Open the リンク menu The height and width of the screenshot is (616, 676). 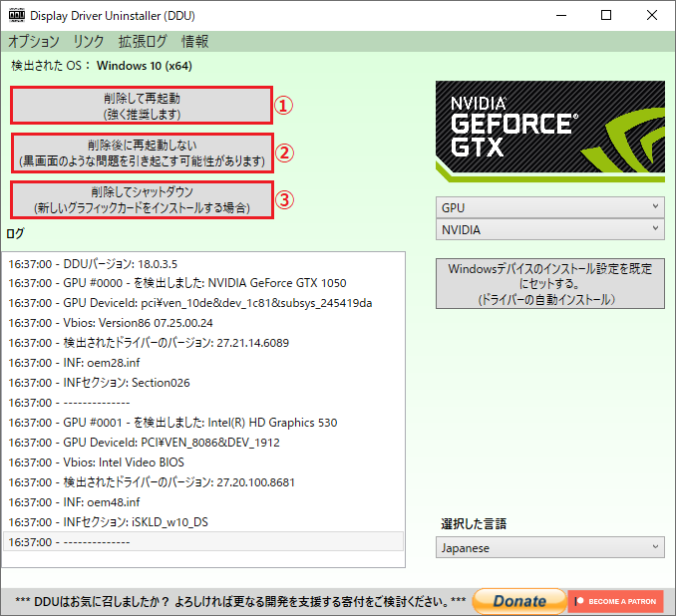point(89,42)
